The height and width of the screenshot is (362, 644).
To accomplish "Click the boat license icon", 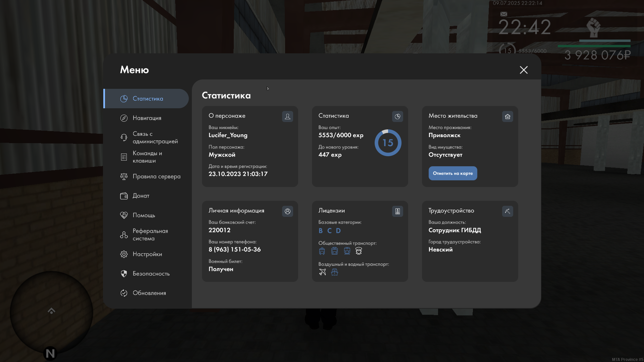I will [334, 272].
